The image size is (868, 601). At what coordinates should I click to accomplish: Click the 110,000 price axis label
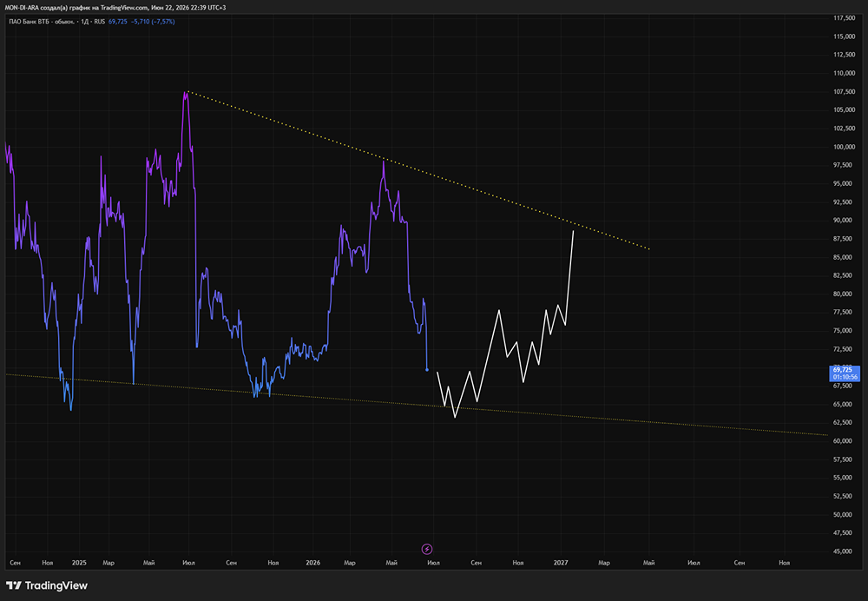845,73
